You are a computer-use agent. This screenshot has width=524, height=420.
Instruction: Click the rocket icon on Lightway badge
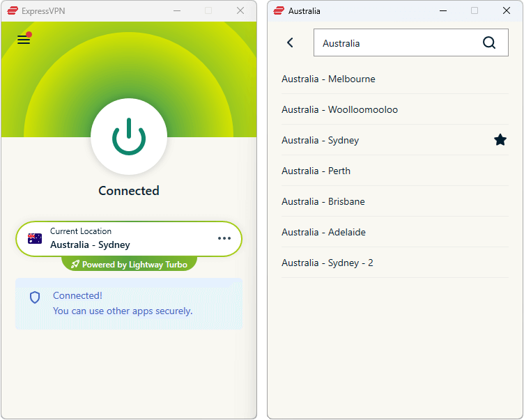[x=75, y=264]
